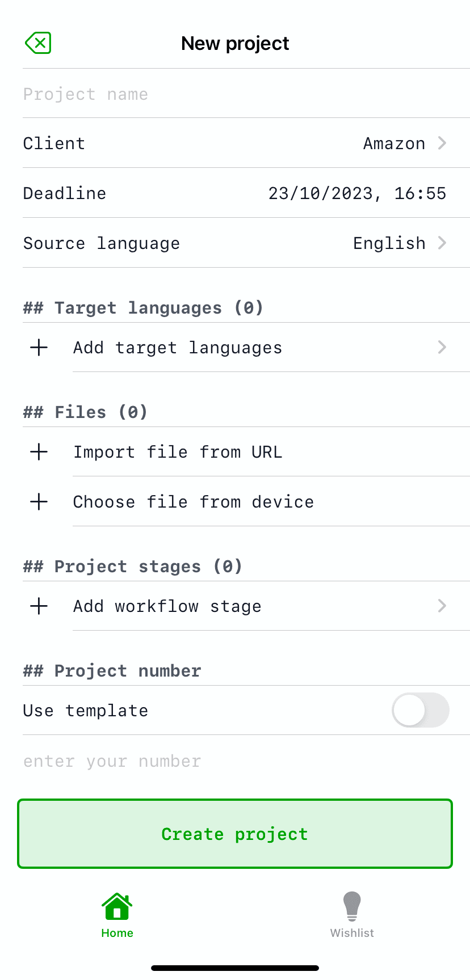
Task: Tap Import file from URL text
Action: [x=178, y=452]
